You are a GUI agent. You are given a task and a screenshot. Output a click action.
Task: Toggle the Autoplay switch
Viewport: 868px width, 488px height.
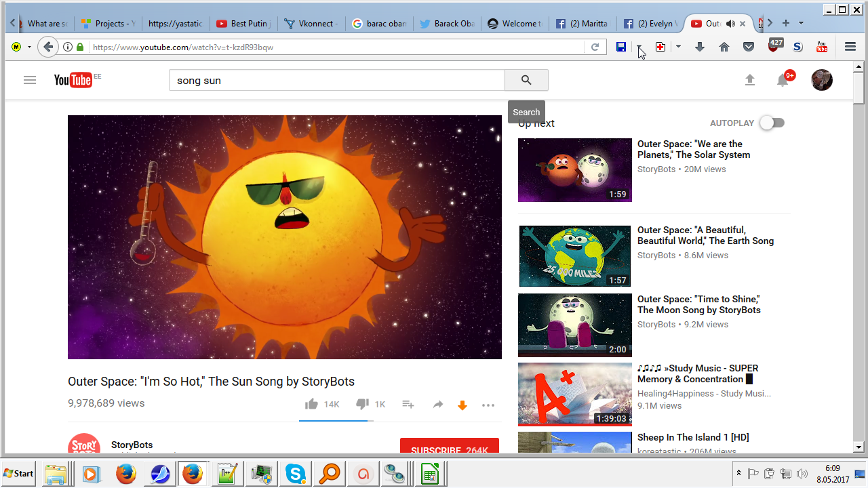coord(772,123)
